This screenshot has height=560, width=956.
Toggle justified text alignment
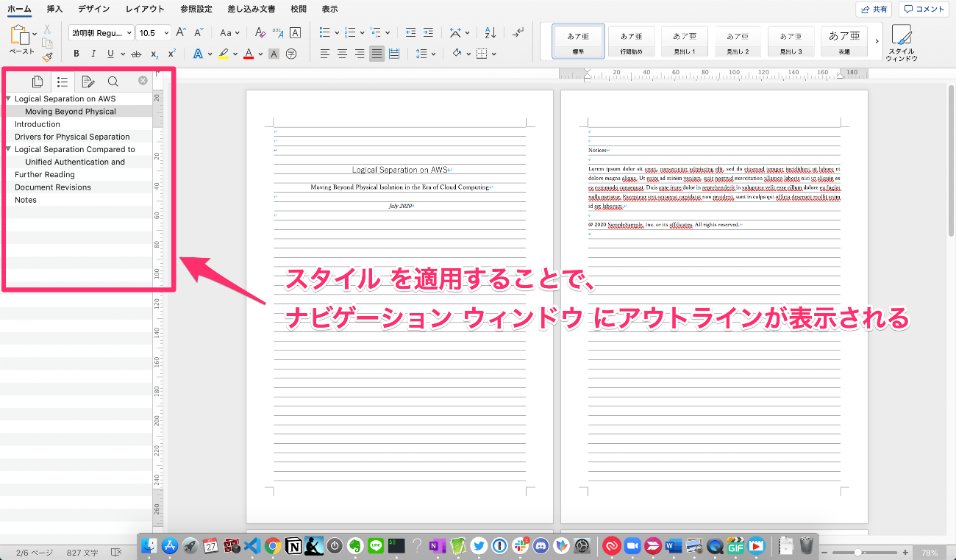377,54
